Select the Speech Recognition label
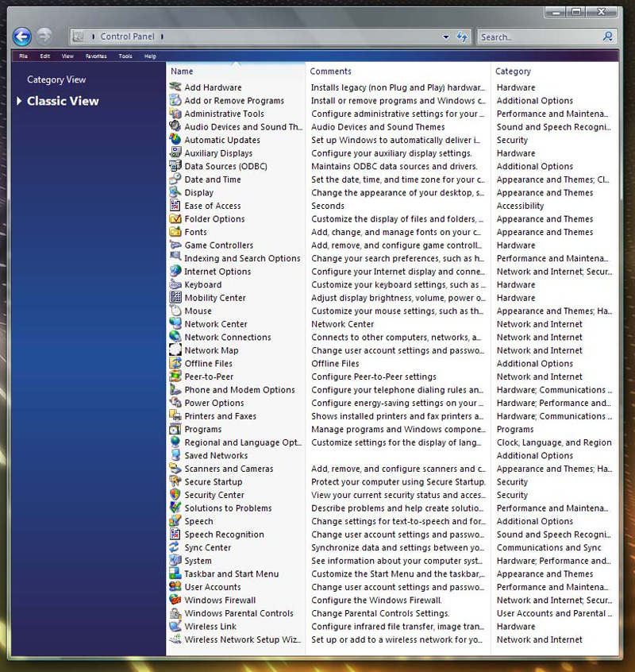This screenshot has width=635, height=672. (225, 535)
